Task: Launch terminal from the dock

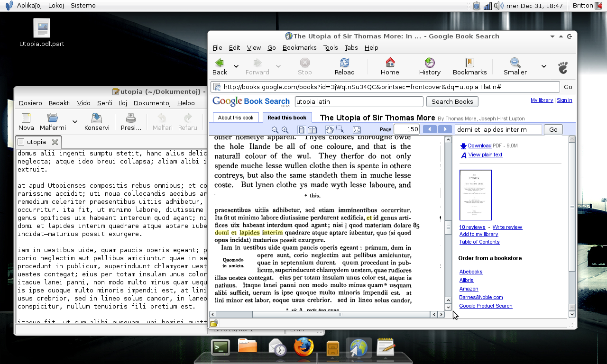Action: click(221, 347)
